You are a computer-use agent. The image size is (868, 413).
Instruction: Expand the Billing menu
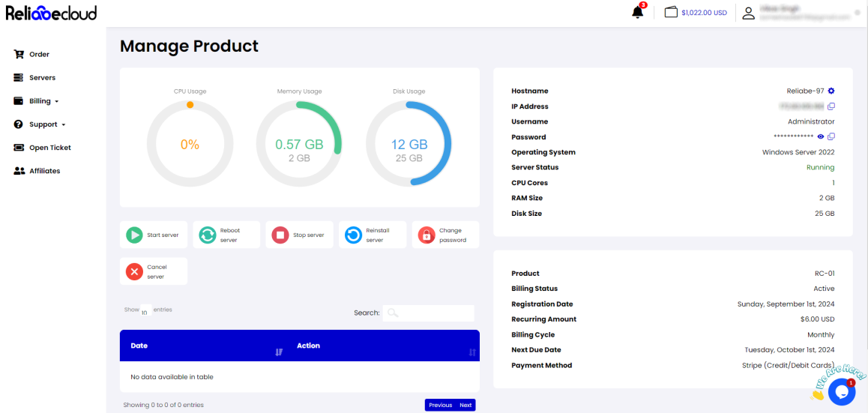point(43,100)
